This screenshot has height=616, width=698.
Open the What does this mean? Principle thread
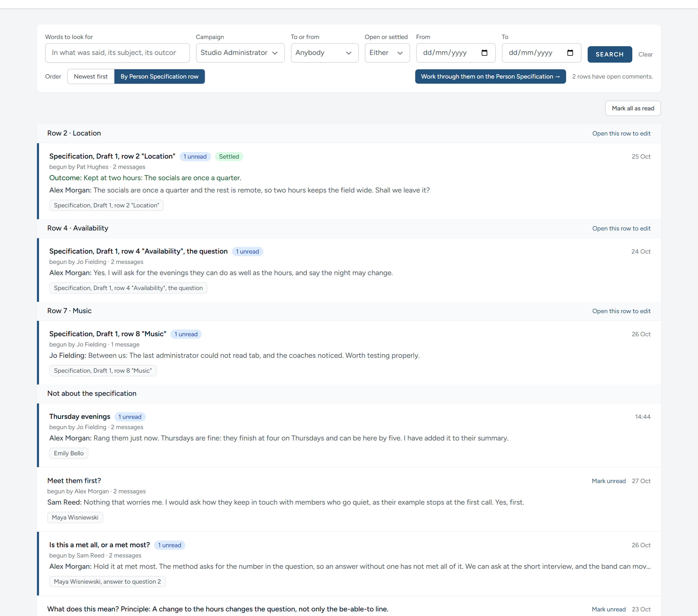218,609
